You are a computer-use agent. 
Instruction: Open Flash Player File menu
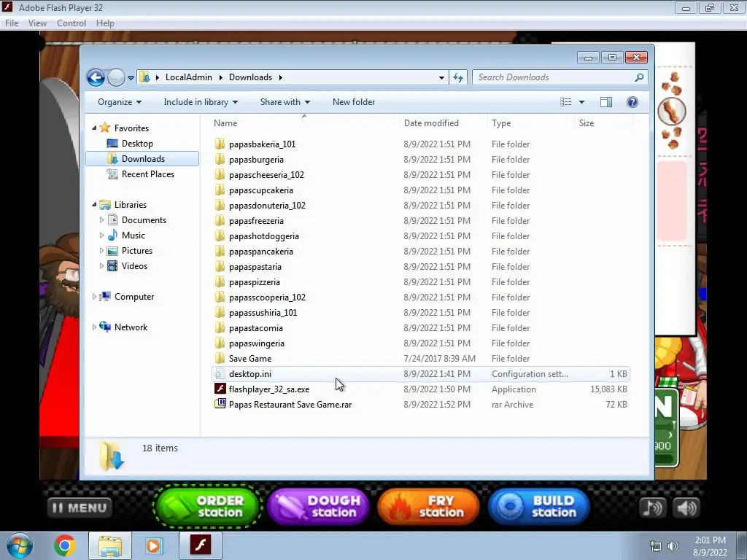click(12, 23)
